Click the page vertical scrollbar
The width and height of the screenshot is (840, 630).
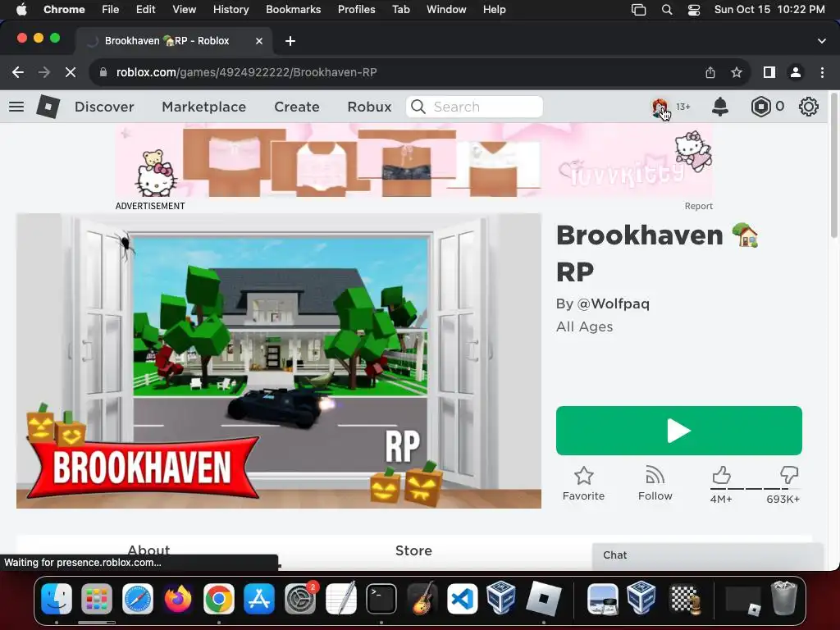[834, 166]
